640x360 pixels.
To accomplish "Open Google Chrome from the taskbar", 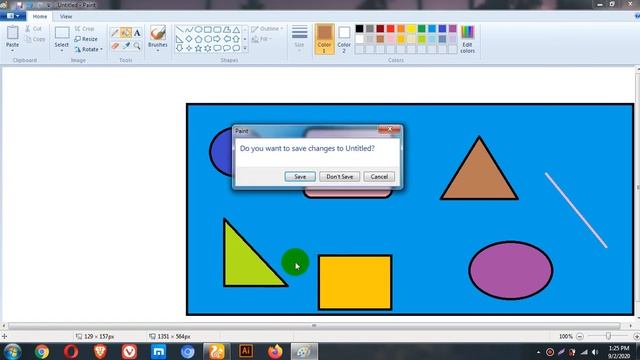I will 42,351.
